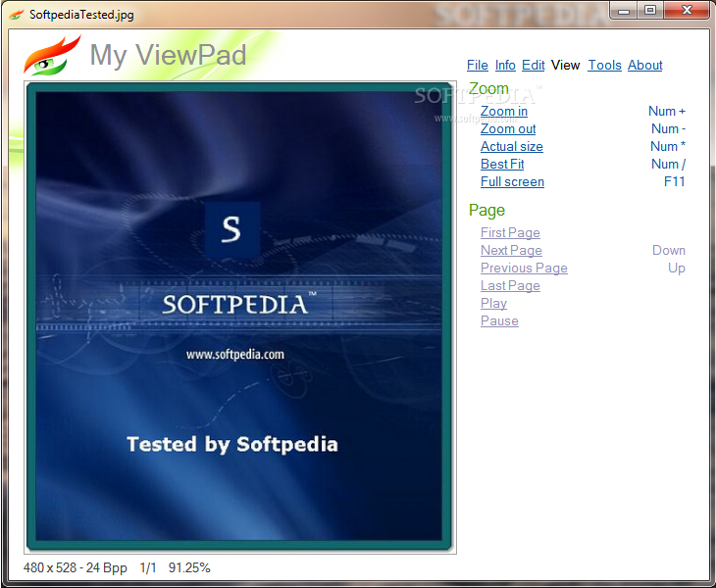
Task: Go to Next Page
Action: (x=511, y=251)
